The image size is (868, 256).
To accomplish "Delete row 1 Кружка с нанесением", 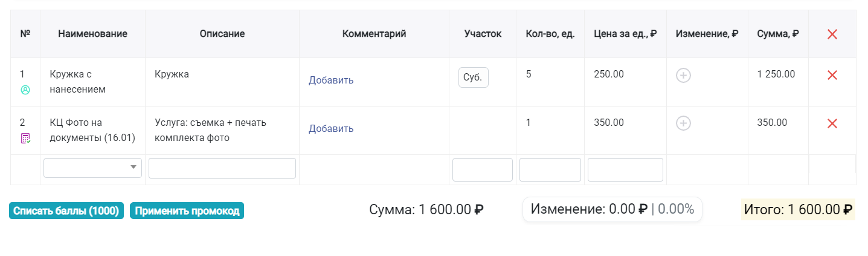I will click(832, 75).
